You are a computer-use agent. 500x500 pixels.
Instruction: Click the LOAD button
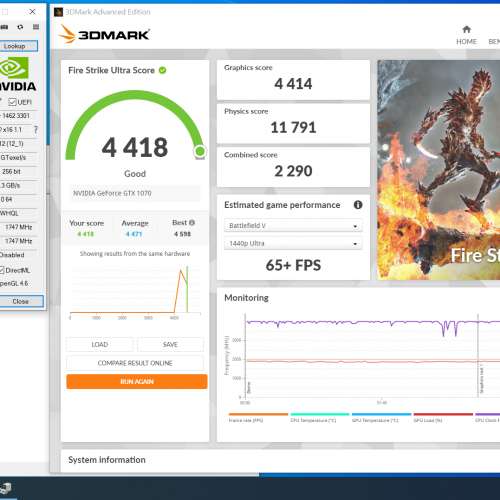click(100, 344)
